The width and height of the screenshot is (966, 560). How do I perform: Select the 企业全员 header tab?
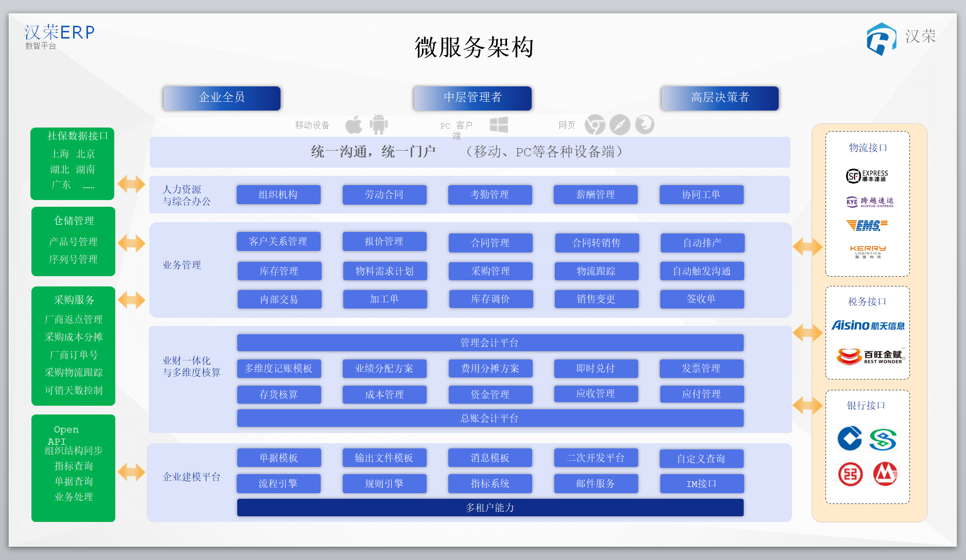[222, 98]
